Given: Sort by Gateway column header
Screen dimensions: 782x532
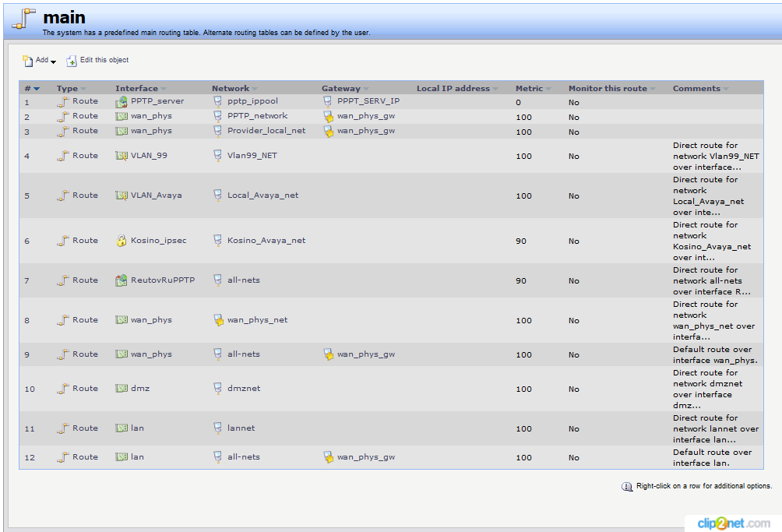Looking at the screenshot, I should [345, 88].
